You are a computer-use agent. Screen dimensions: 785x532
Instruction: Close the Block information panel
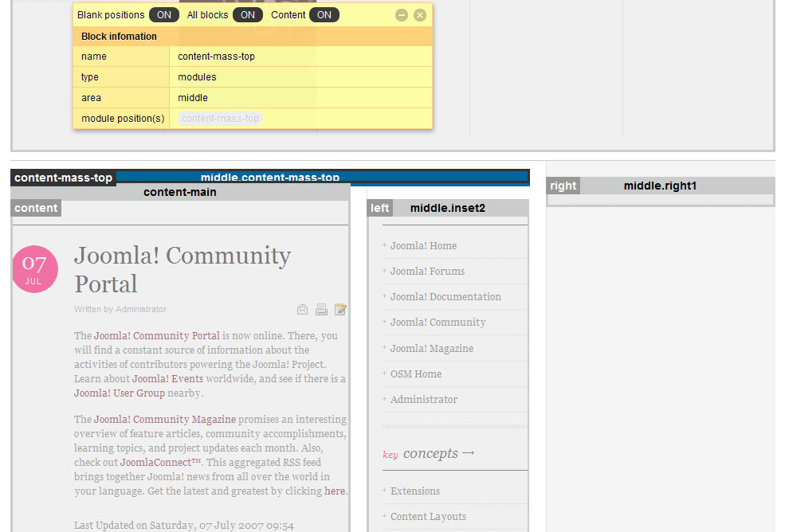click(420, 15)
